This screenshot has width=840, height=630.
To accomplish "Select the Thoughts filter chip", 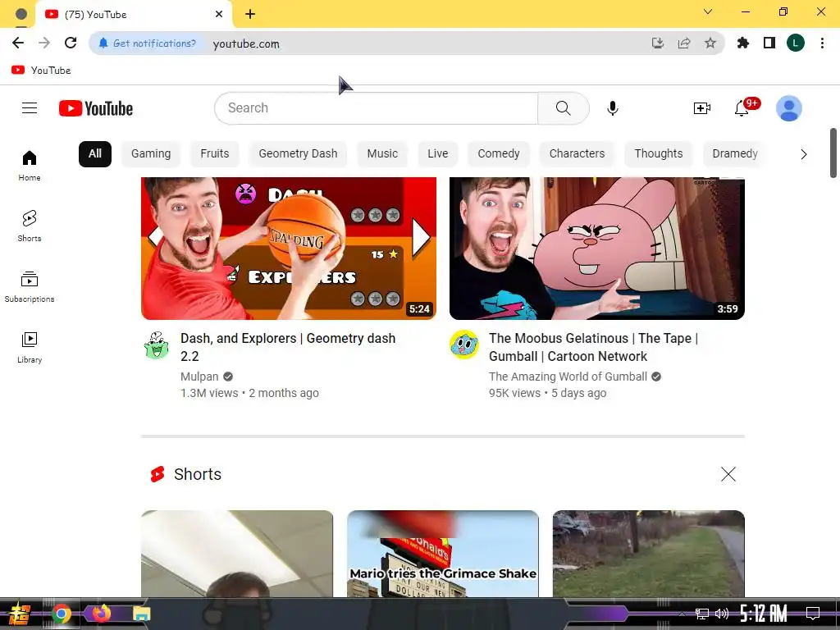I will 659,153.
